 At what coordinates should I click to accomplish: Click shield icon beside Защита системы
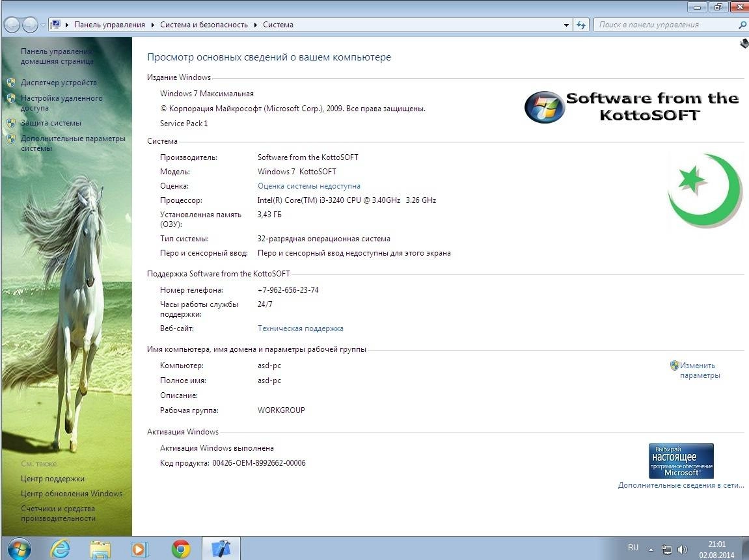tap(11, 123)
